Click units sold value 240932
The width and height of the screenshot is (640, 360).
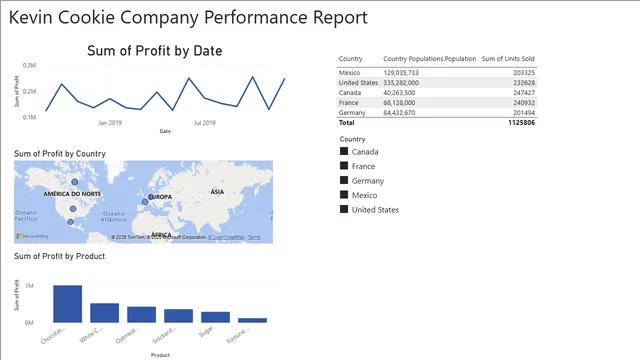(524, 103)
